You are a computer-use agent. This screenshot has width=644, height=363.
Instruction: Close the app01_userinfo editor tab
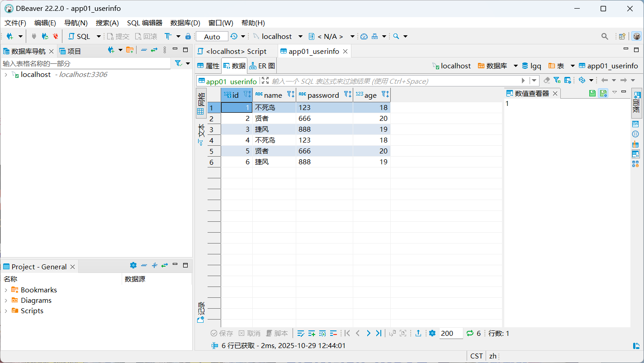point(345,51)
